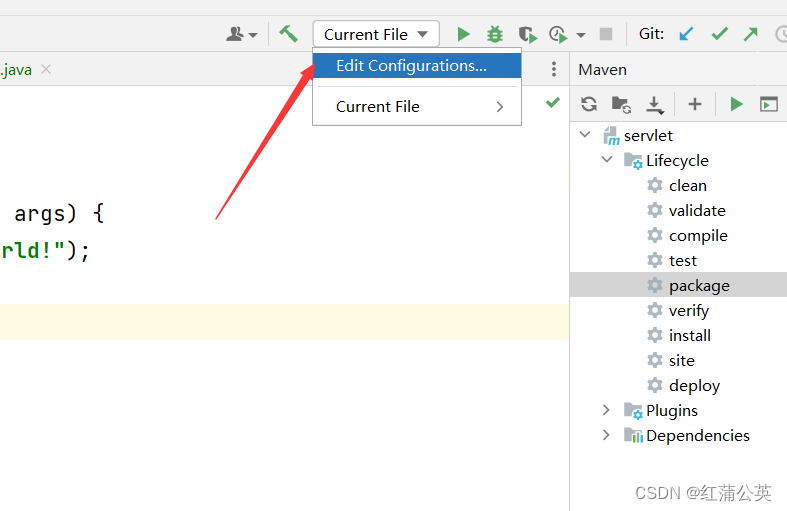This screenshot has height=511, width=787.
Task: Select the .java editor tab
Action: 17,69
